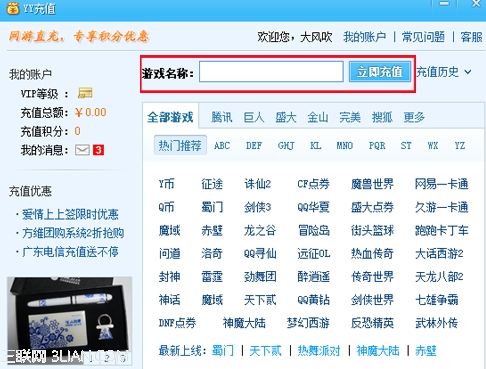The image size is (486, 369).
Task: Select the 热门推荐 filter
Action: (x=180, y=145)
